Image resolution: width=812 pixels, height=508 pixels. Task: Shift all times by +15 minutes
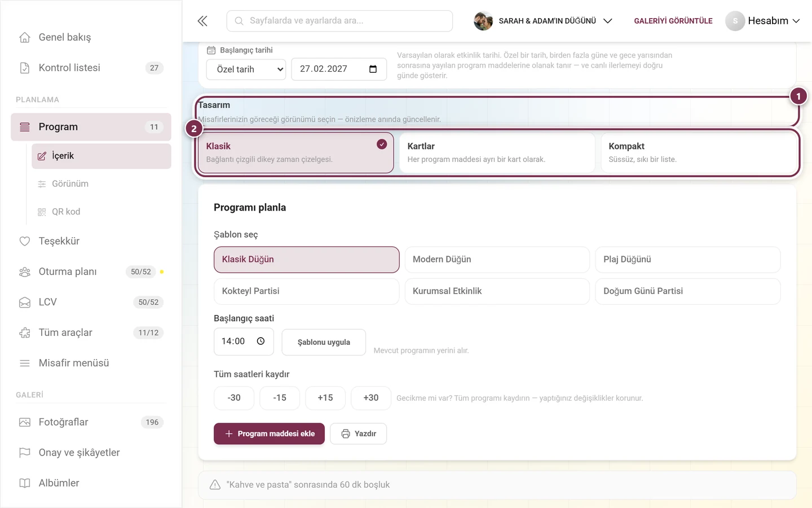(325, 398)
